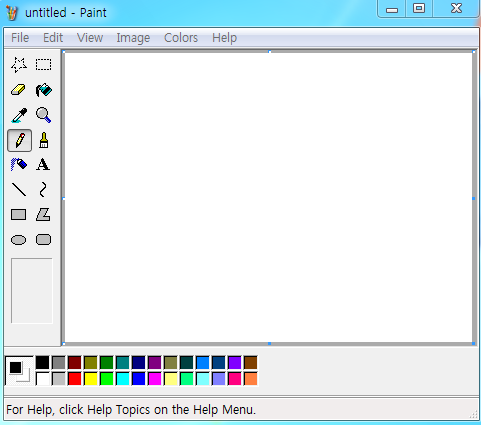Pick the bright yellow swatch
Viewport: 481px width, 425px height.
pyautogui.click(x=91, y=379)
